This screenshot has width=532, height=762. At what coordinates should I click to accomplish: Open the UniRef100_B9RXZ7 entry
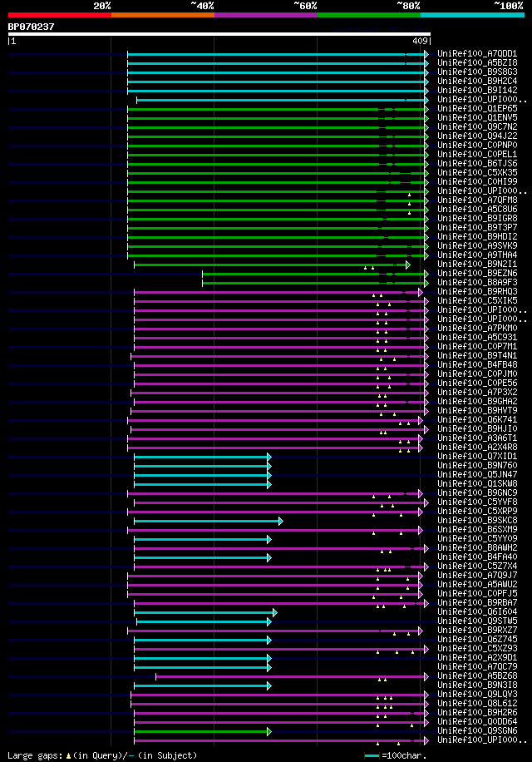(x=477, y=631)
